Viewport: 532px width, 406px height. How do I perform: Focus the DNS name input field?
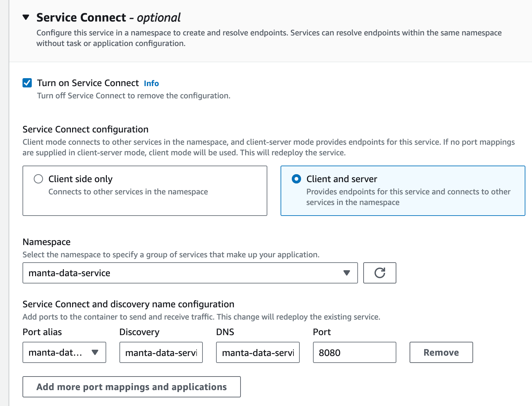258,352
